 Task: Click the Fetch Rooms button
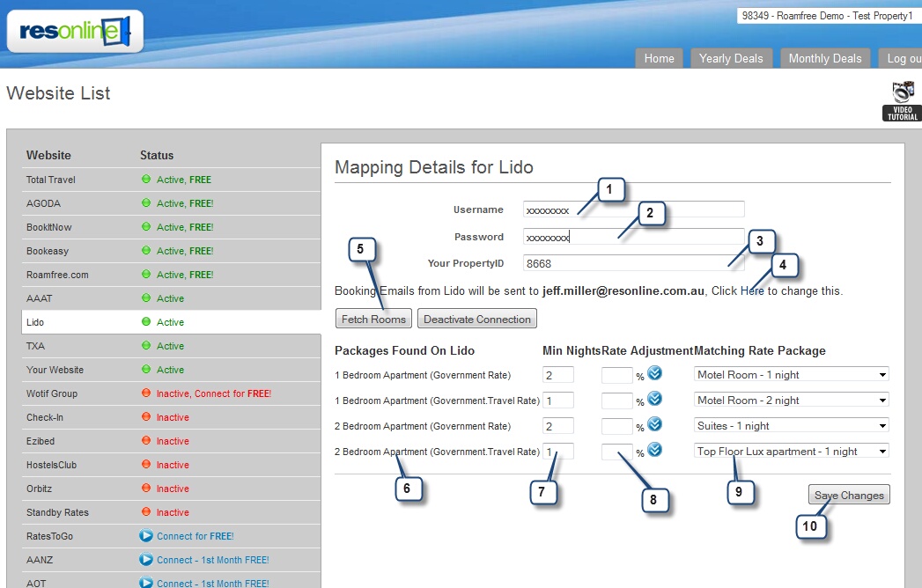coord(373,319)
